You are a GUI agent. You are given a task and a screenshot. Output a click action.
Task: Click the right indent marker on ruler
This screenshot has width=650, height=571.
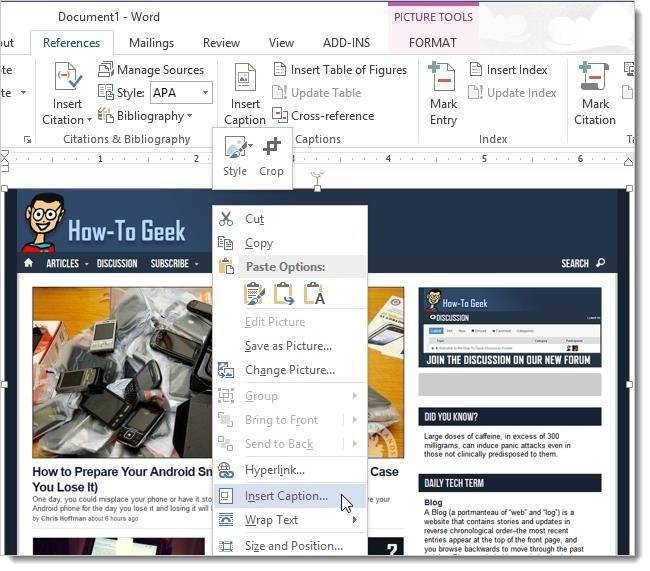(628, 161)
